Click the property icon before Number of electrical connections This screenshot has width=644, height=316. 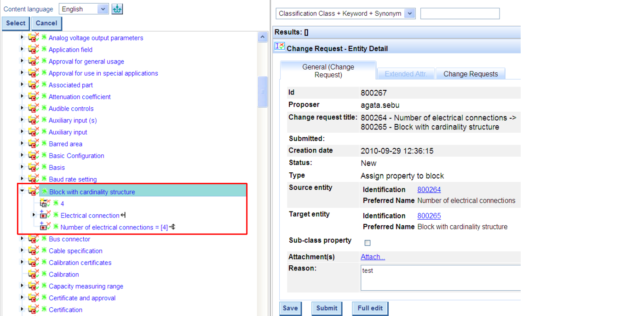click(45, 227)
